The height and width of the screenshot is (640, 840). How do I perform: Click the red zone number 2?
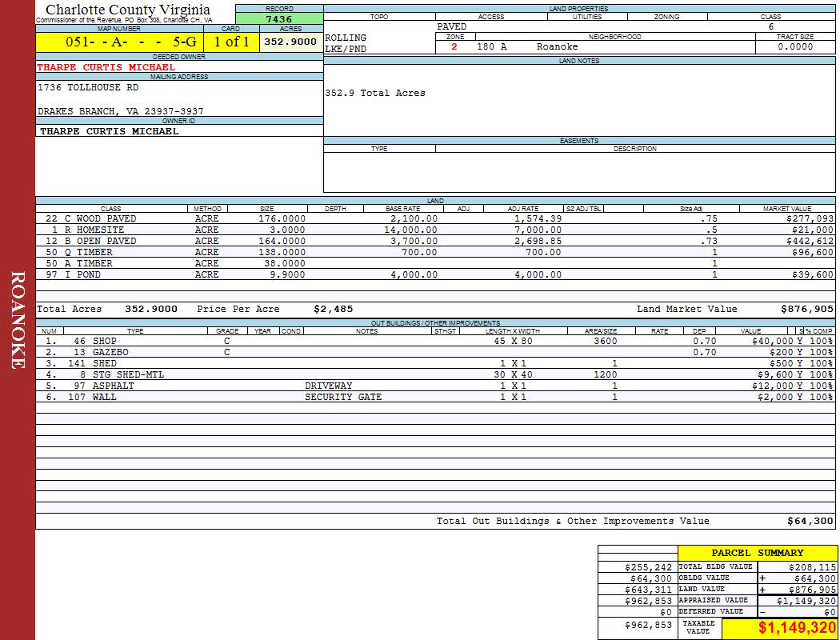(454, 47)
